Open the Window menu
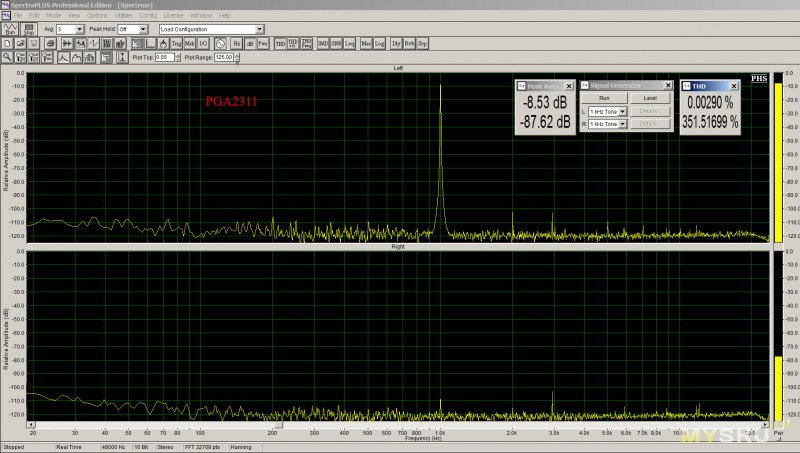800x453 pixels. pos(201,15)
